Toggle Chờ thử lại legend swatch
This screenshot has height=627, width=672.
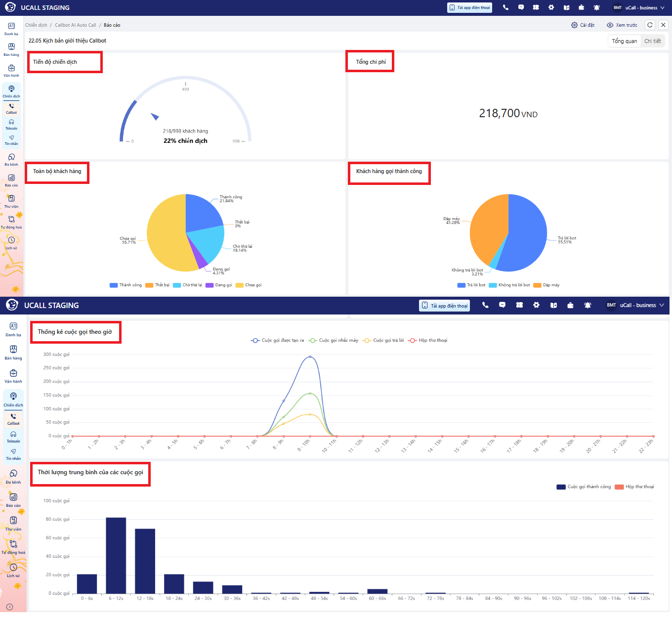[177, 285]
